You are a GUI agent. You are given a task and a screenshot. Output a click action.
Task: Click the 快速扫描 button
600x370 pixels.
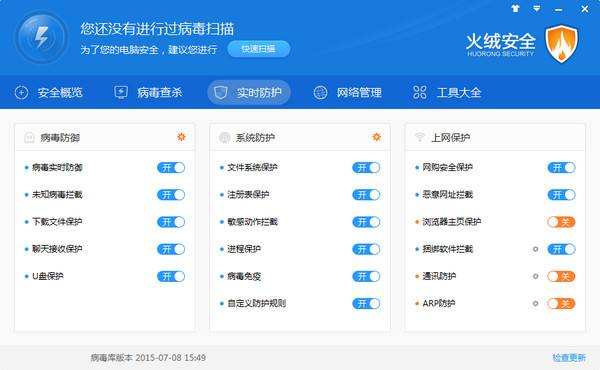pyautogui.click(x=259, y=49)
